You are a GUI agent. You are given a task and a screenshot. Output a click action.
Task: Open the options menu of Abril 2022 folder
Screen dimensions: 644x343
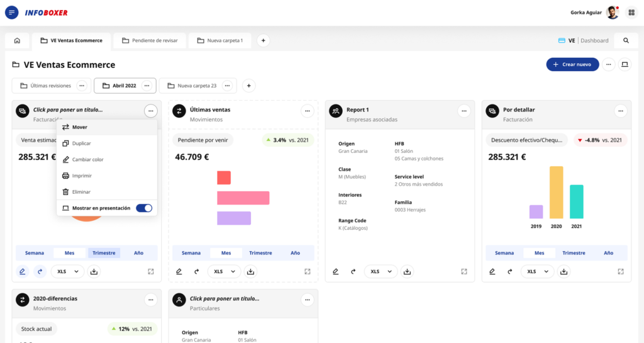coord(147,86)
